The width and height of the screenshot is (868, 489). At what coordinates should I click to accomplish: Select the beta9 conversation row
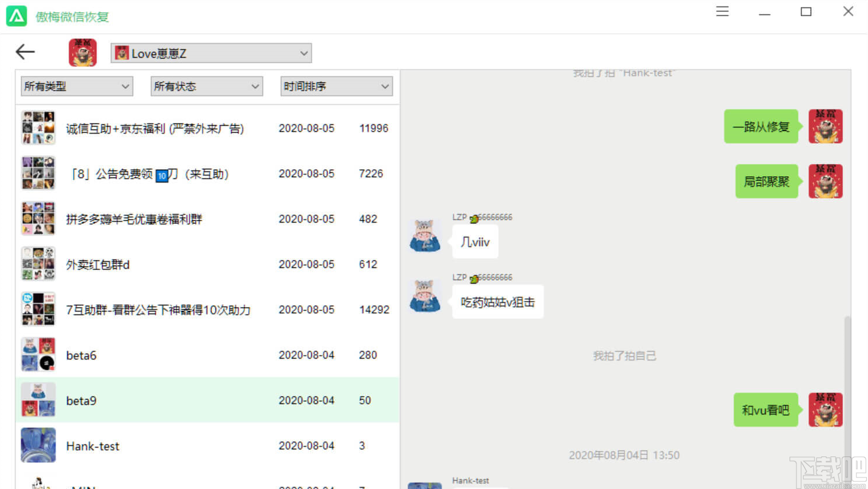[x=174, y=400]
